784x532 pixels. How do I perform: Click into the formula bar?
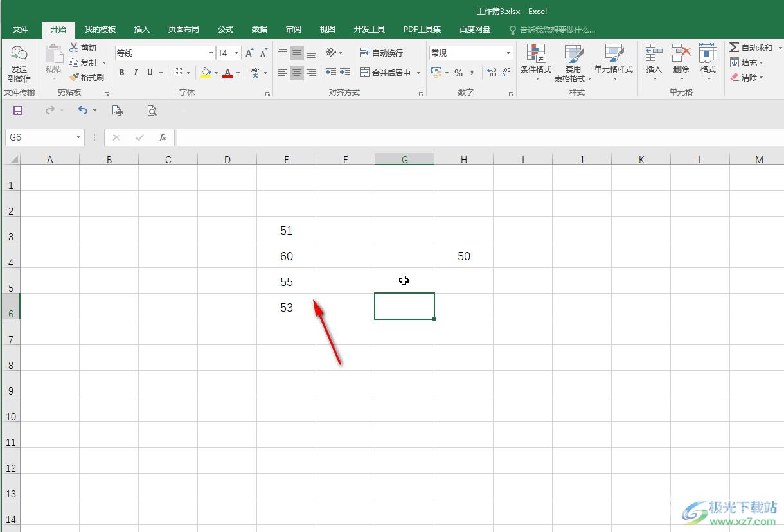(x=479, y=137)
